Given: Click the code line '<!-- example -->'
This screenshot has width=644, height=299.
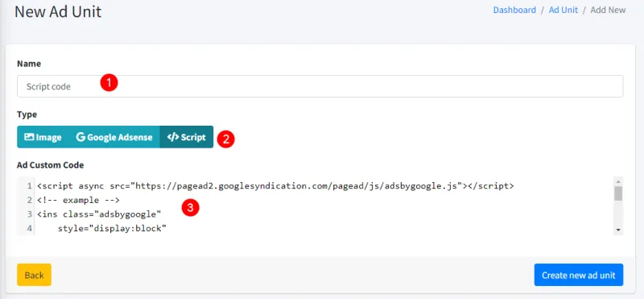Looking at the screenshot, I should click(78, 201).
